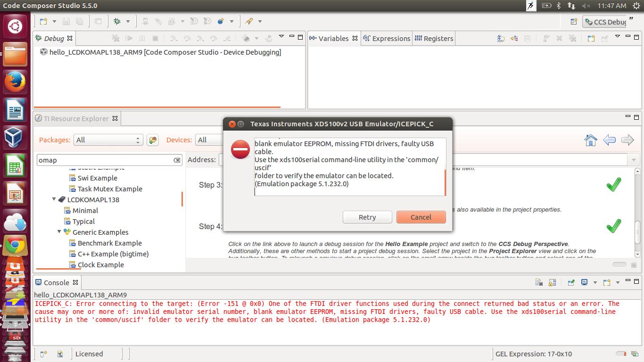Click the New Variables view icon

click(x=591, y=38)
